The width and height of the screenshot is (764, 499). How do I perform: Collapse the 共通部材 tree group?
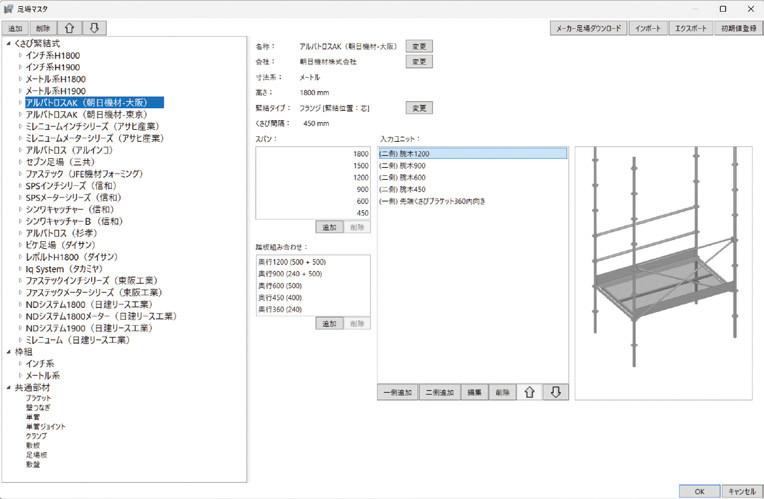click(x=9, y=387)
